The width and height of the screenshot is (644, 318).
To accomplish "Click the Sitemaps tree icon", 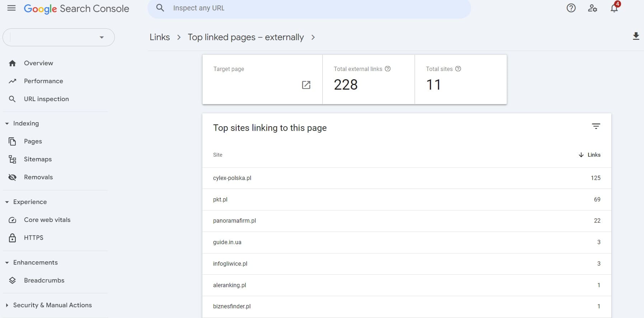I will [13, 159].
